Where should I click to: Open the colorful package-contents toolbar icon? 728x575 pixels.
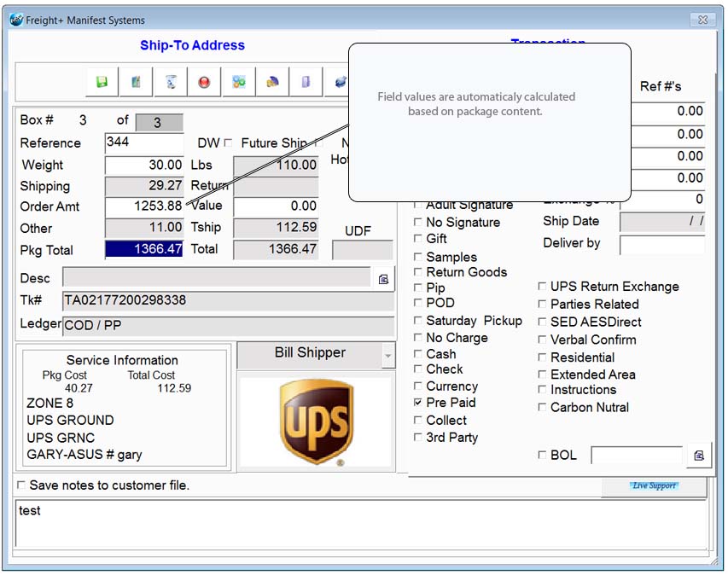point(239,83)
